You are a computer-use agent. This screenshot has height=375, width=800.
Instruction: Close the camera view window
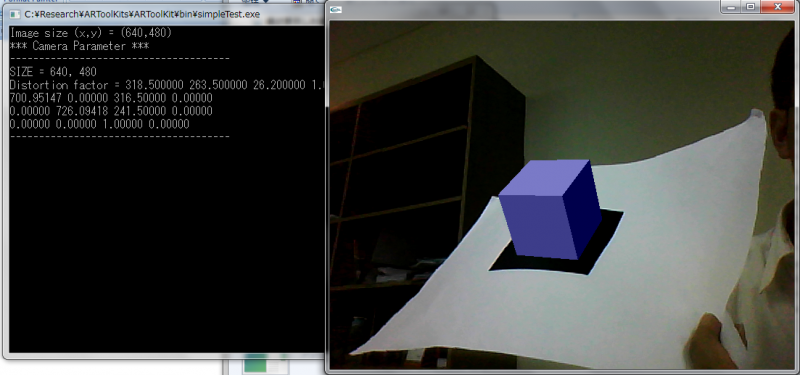click(778, 7)
